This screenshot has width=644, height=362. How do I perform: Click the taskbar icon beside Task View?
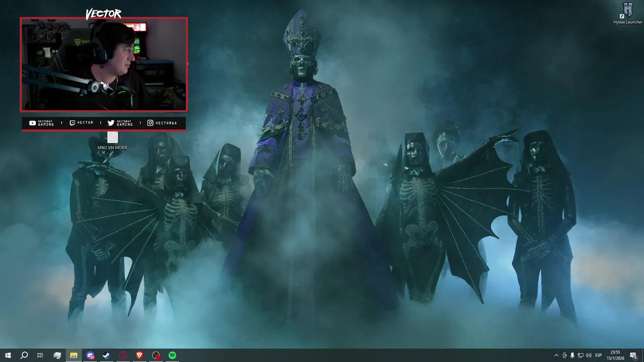click(57, 355)
